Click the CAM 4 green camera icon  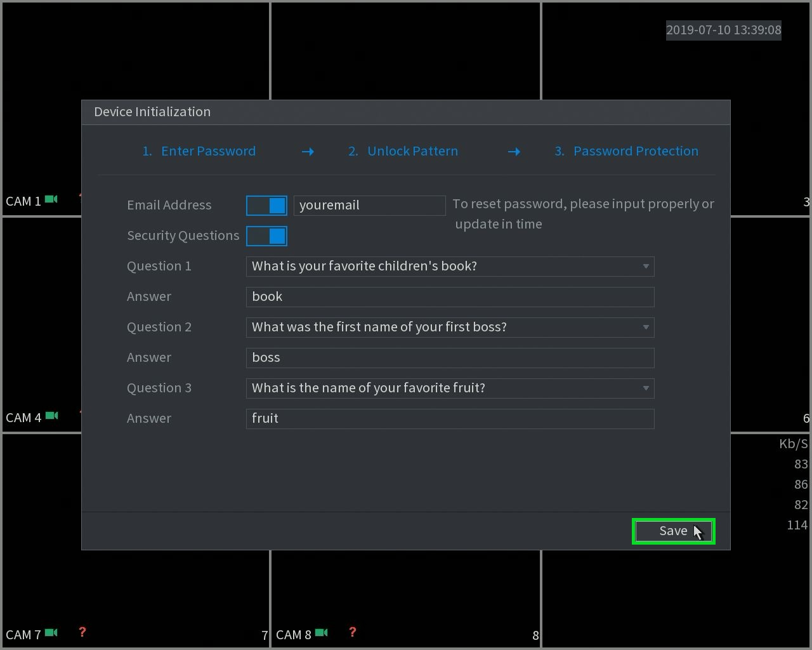[x=51, y=416]
